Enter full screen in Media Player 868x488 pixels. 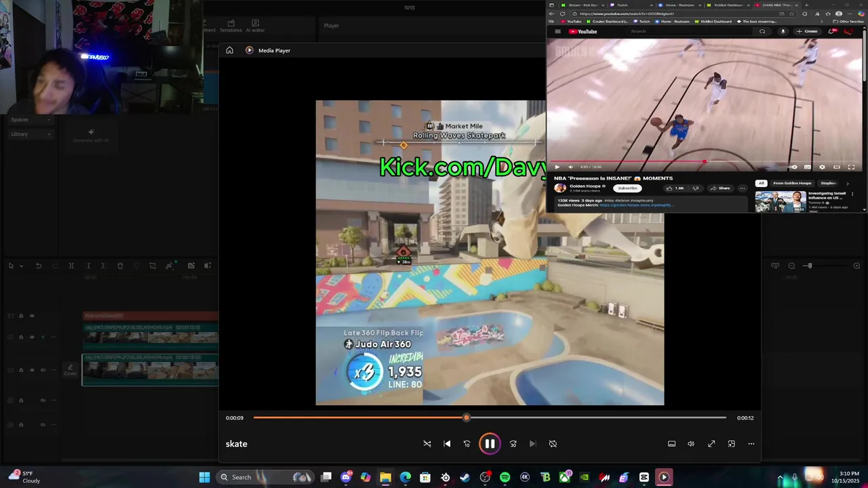coord(711,444)
